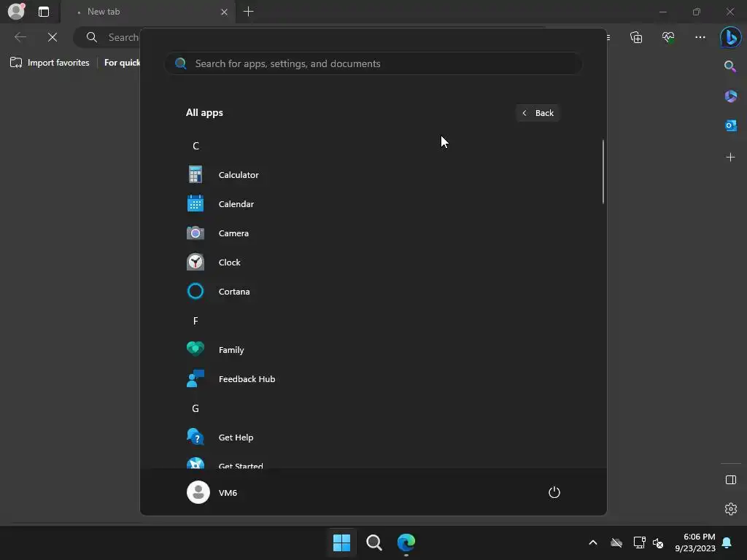Open the Clock app icon

pos(196,262)
